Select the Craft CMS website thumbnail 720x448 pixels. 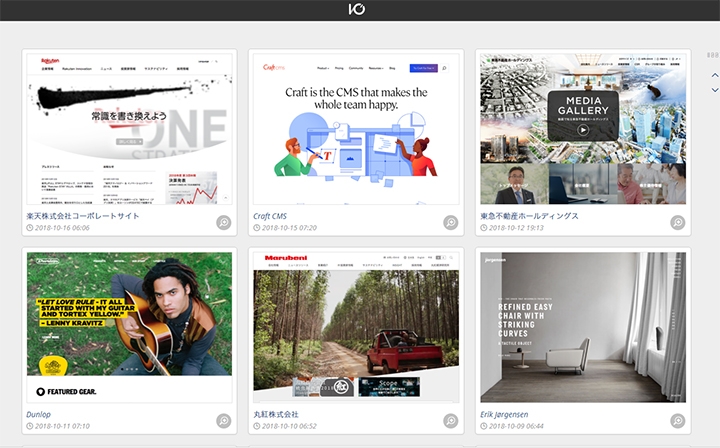[356, 128]
